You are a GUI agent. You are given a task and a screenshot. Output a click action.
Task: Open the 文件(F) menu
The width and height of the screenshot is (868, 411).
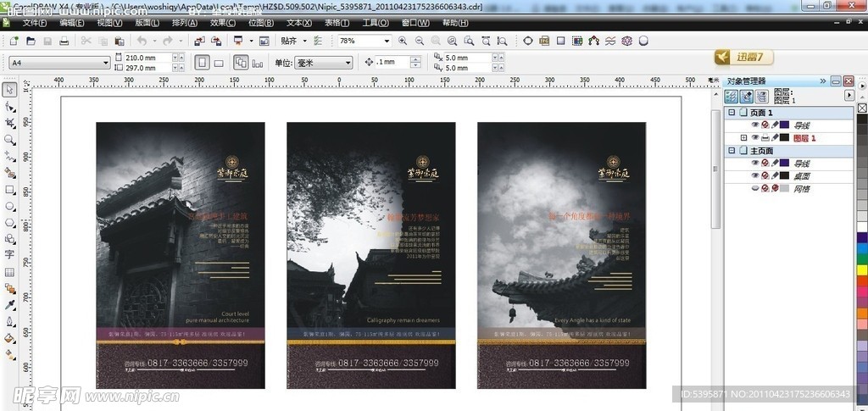(x=34, y=23)
